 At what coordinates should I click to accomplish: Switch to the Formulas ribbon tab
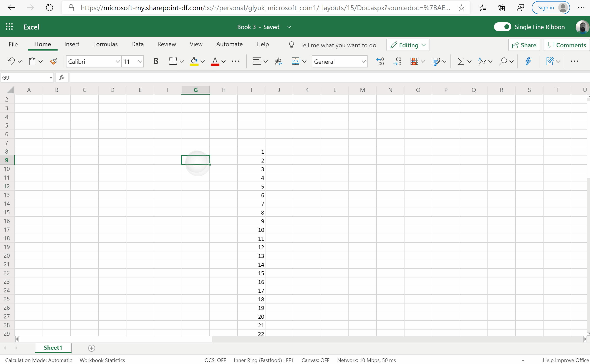pos(105,44)
